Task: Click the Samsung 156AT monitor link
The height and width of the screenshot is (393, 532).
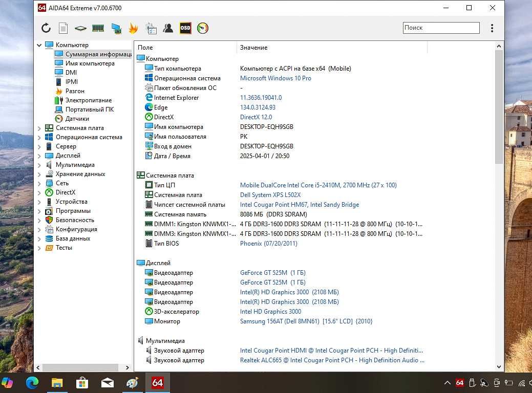Action: coord(306,321)
